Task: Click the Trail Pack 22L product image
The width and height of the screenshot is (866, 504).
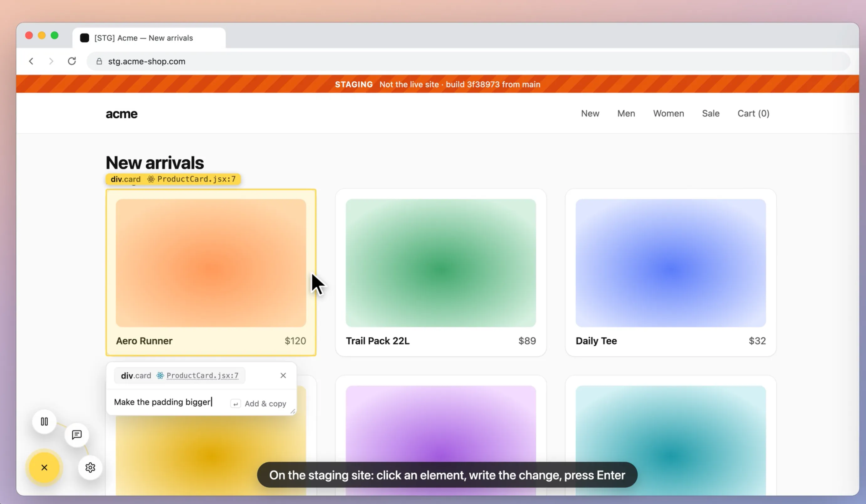Action: (441, 263)
